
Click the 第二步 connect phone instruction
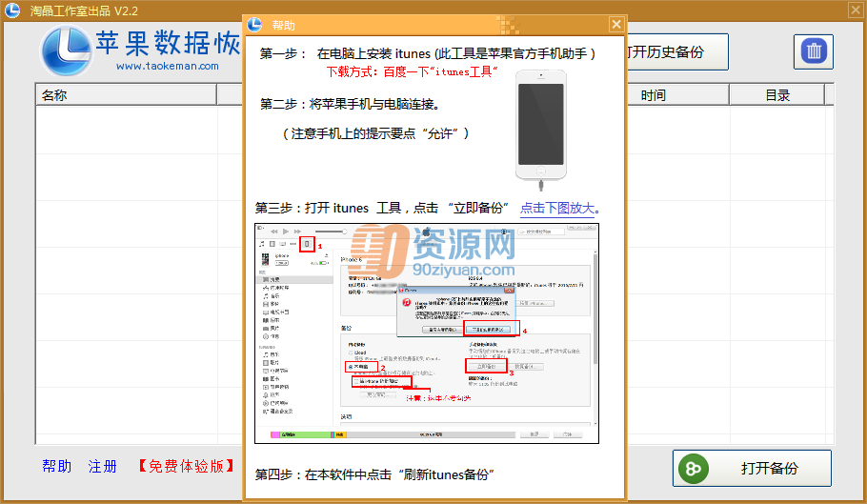[x=350, y=104]
